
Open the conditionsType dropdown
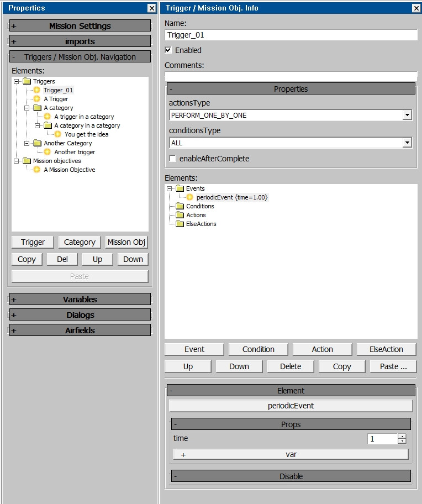point(407,143)
